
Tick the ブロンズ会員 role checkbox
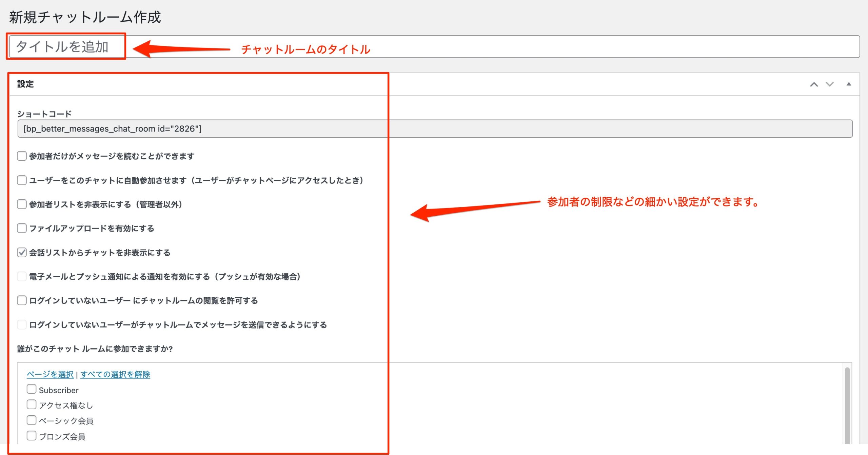tap(32, 436)
